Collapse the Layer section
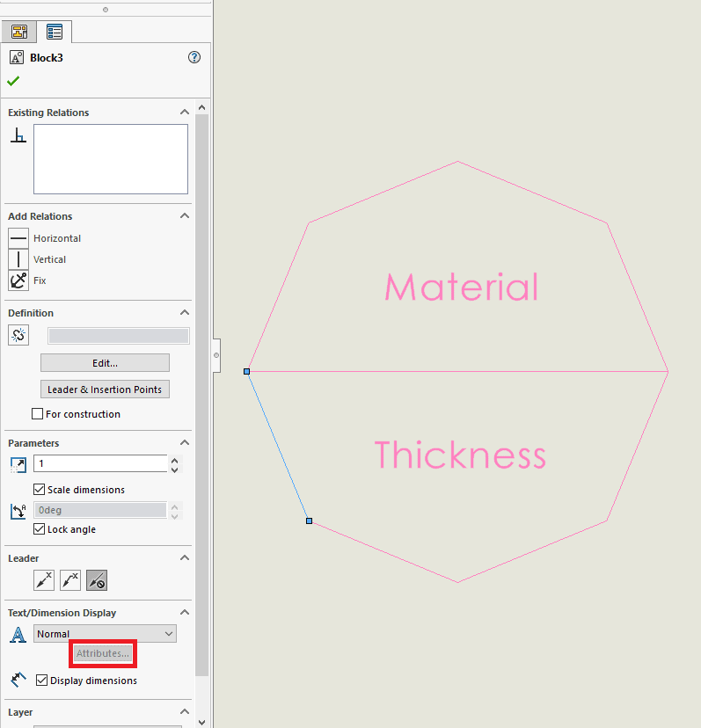701x728 pixels. [x=185, y=712]
